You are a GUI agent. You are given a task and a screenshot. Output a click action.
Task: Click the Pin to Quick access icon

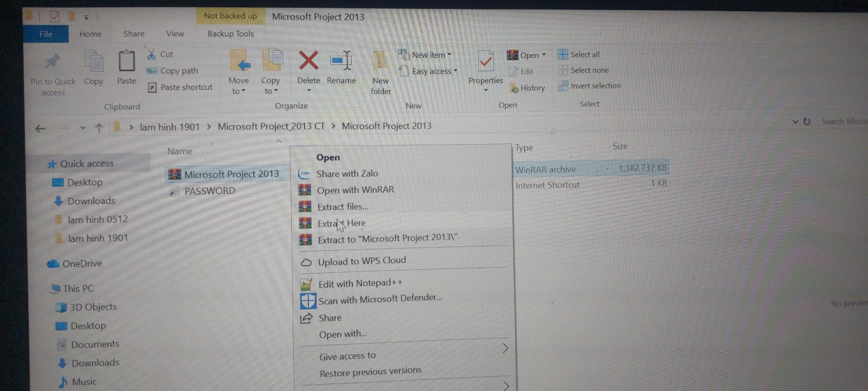pyautogui.click(x=53, y=62)
